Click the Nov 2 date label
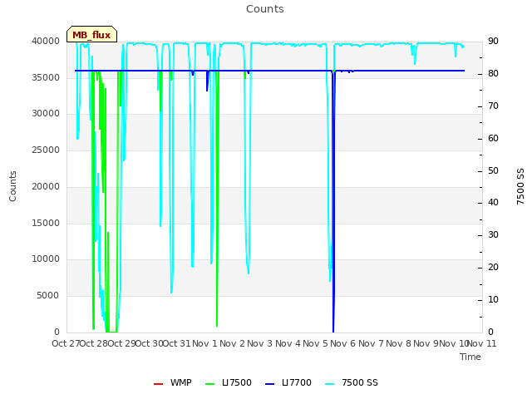 click(233, 343)
